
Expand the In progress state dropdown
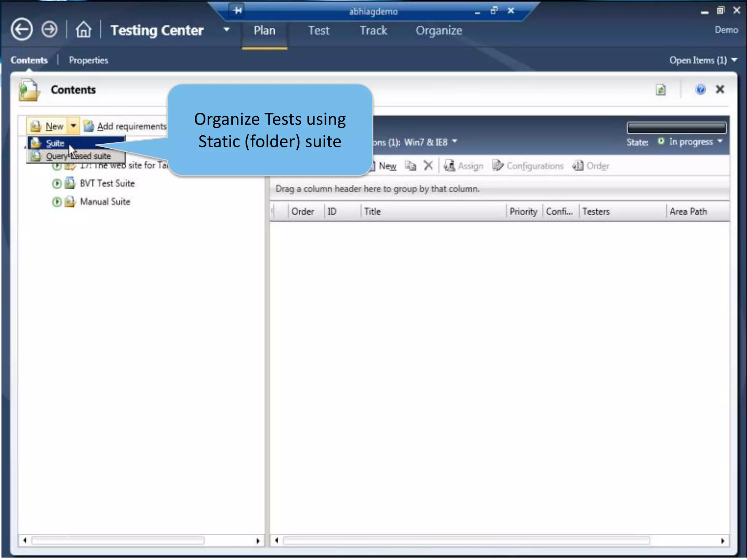click(x=720, y=141)
